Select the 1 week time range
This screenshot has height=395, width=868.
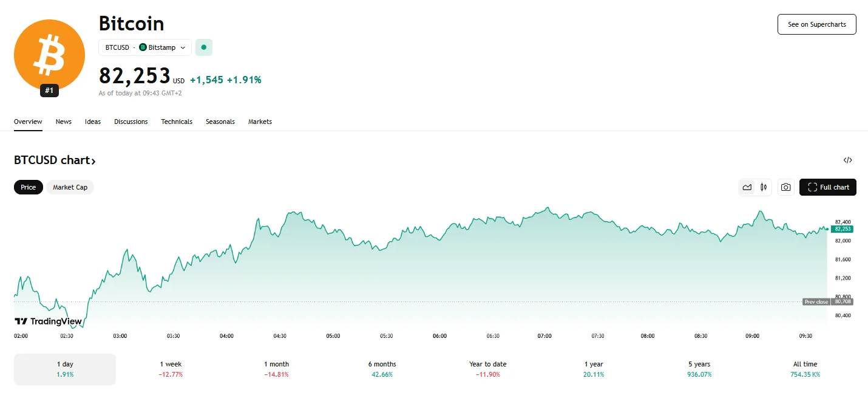(x=171, y=369)
